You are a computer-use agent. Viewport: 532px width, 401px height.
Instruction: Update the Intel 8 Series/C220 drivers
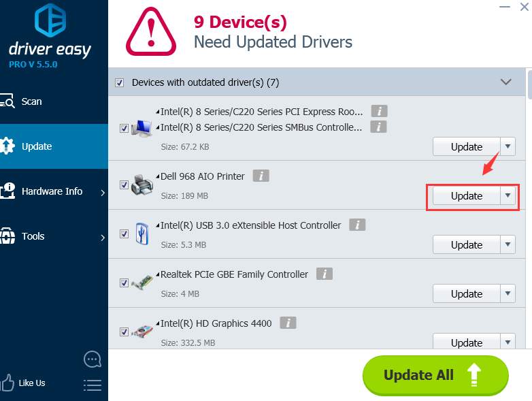467,146
